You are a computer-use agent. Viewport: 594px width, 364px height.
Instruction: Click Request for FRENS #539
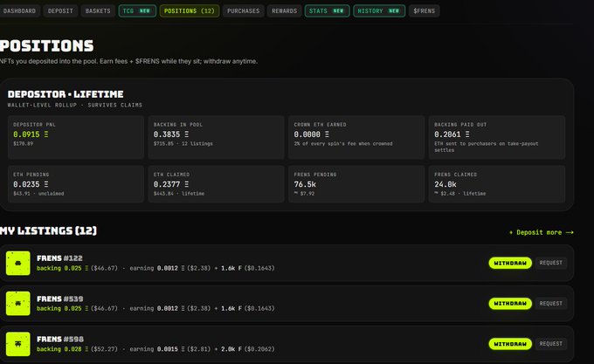pyautogui.click(x=551, y=303)
